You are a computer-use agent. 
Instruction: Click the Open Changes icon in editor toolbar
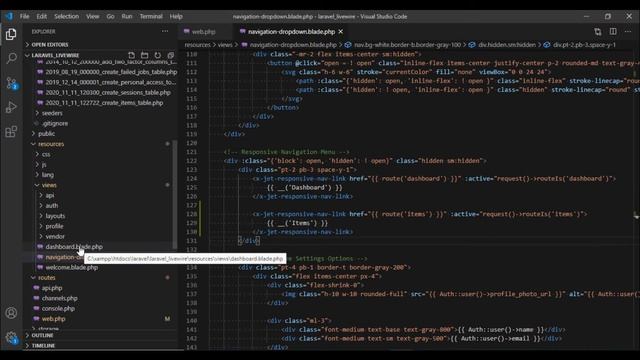(598, 31)
